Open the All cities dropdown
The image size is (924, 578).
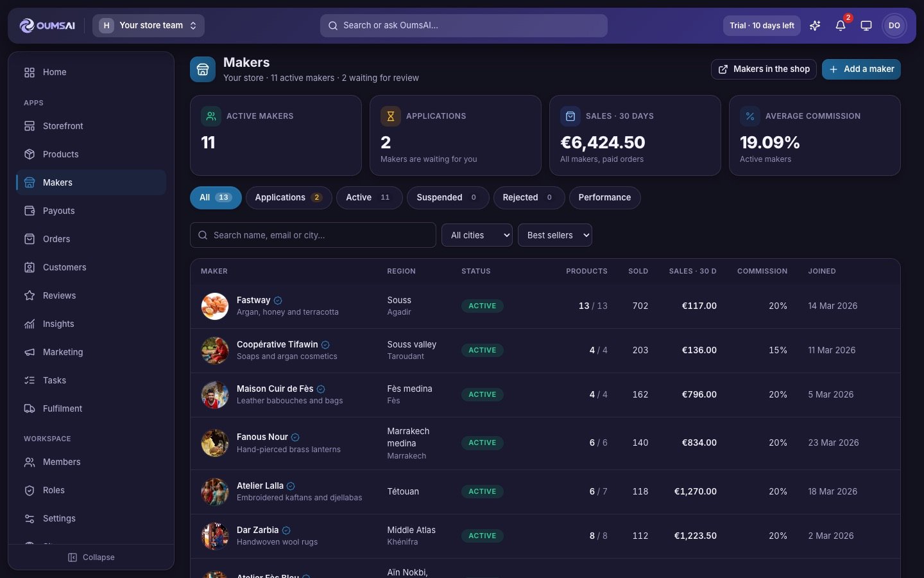point(477,235)
